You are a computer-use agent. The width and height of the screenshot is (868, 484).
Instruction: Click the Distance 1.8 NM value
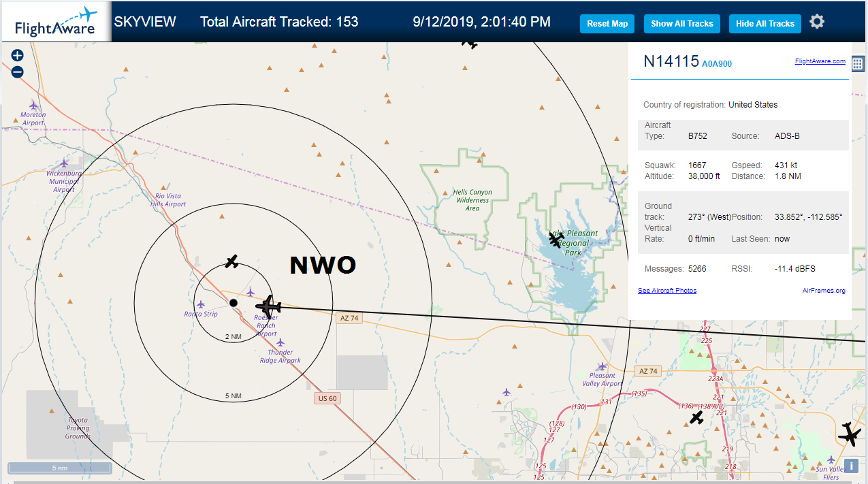789,176
